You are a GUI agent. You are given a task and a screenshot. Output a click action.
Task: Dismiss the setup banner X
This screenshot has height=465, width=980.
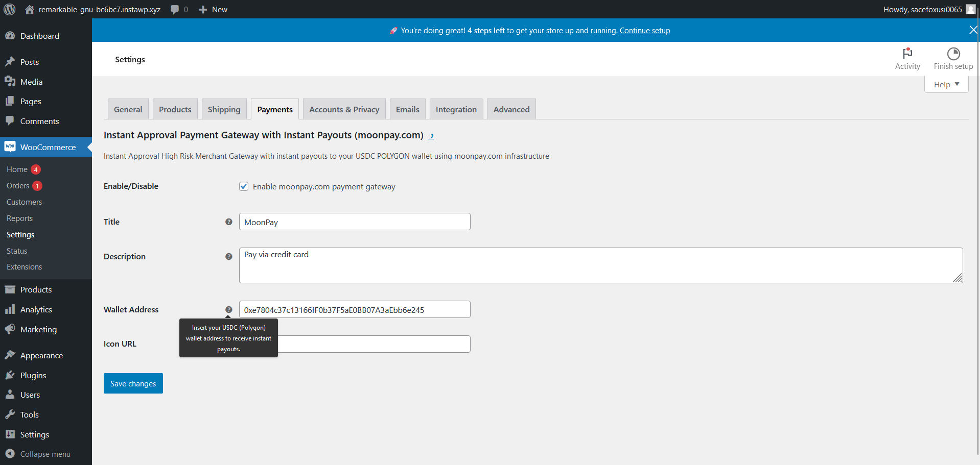click(973, 30)
